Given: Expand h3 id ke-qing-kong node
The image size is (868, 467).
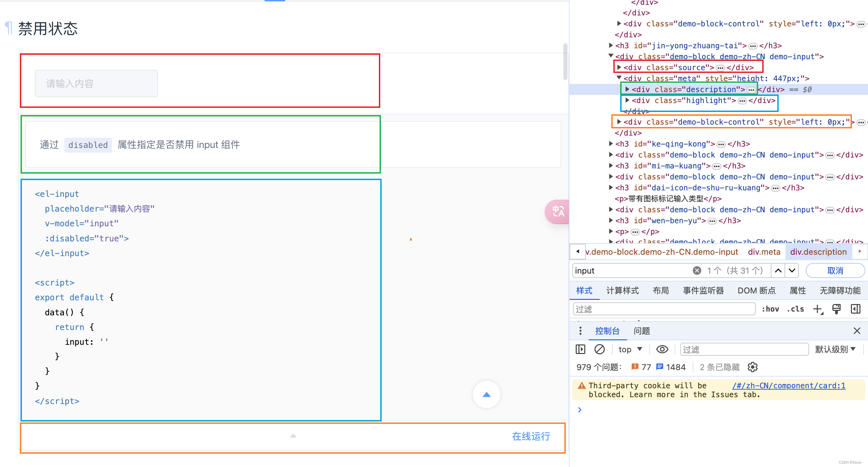Looking at the screenshot, I should click(611, 143).
